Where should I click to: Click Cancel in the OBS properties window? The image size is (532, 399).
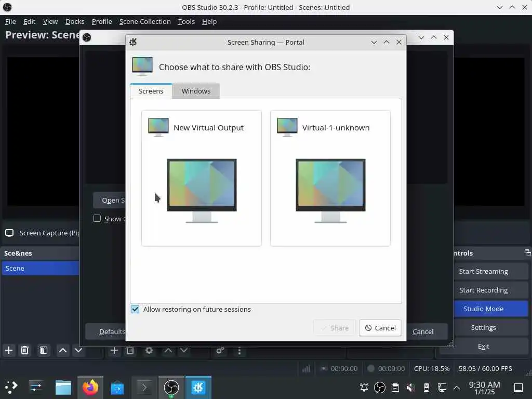click(x=423, y=331)
